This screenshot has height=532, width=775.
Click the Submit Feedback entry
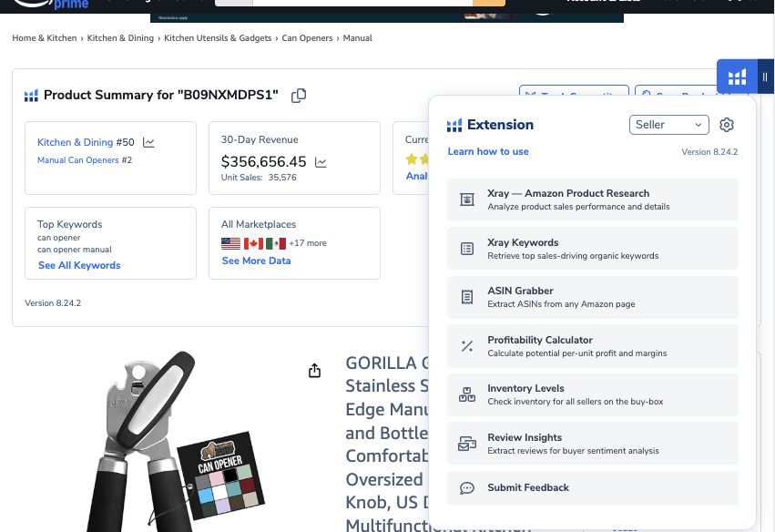point(593,488)
